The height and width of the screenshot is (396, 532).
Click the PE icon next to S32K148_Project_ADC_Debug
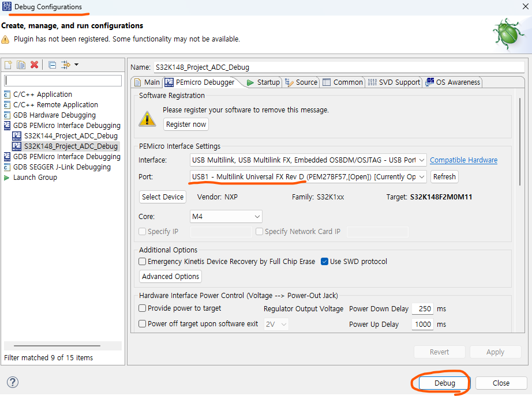point(17,146)
